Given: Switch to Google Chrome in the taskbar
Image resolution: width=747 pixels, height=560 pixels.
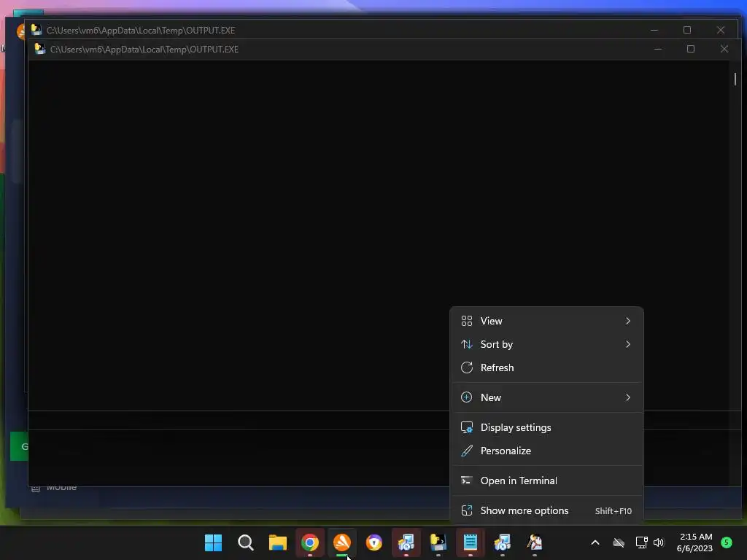Looking at the screenshot, I should 309,542.
